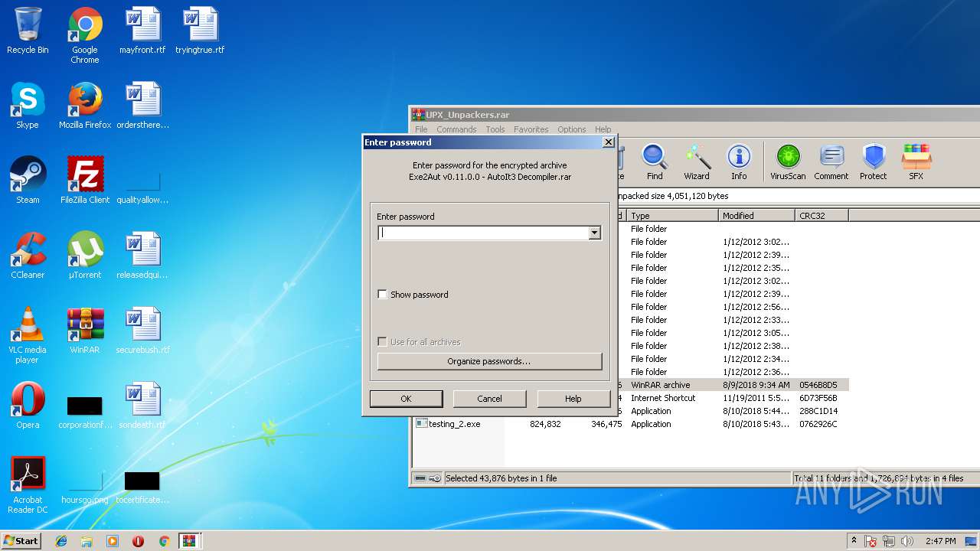Click Cancel in the password dialog
The height and width of the screenshot is (551, 980).
point(489,399)
